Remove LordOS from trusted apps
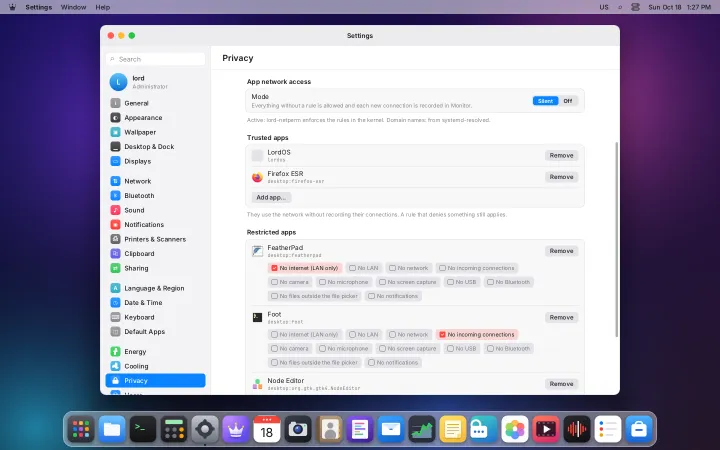 [562, 156]
